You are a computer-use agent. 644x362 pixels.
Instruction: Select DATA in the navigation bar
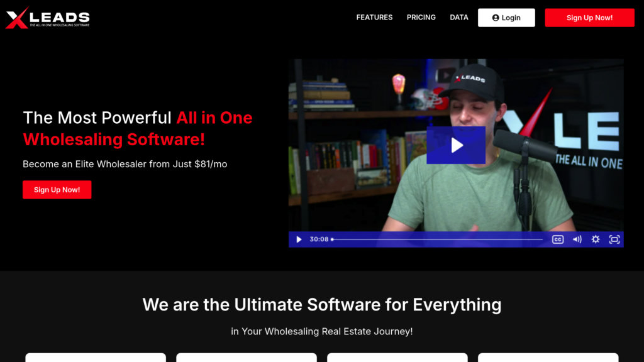point(459,18)
